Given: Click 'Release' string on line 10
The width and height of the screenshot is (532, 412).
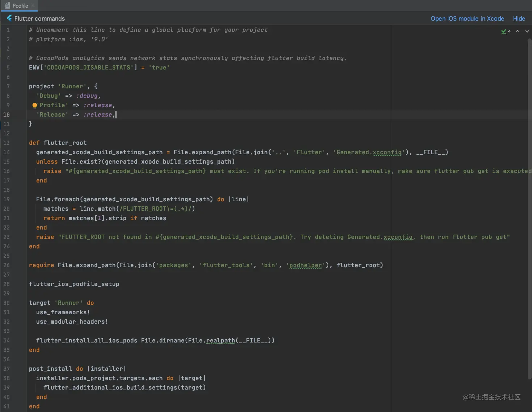Looking at the screenshot, I should (x=52, y=114).
